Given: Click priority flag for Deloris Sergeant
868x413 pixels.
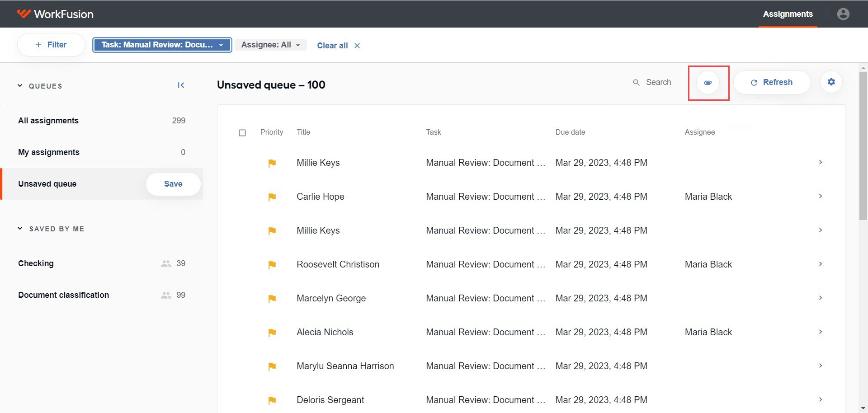Looking at the screenshot, I should coord(272,400).
